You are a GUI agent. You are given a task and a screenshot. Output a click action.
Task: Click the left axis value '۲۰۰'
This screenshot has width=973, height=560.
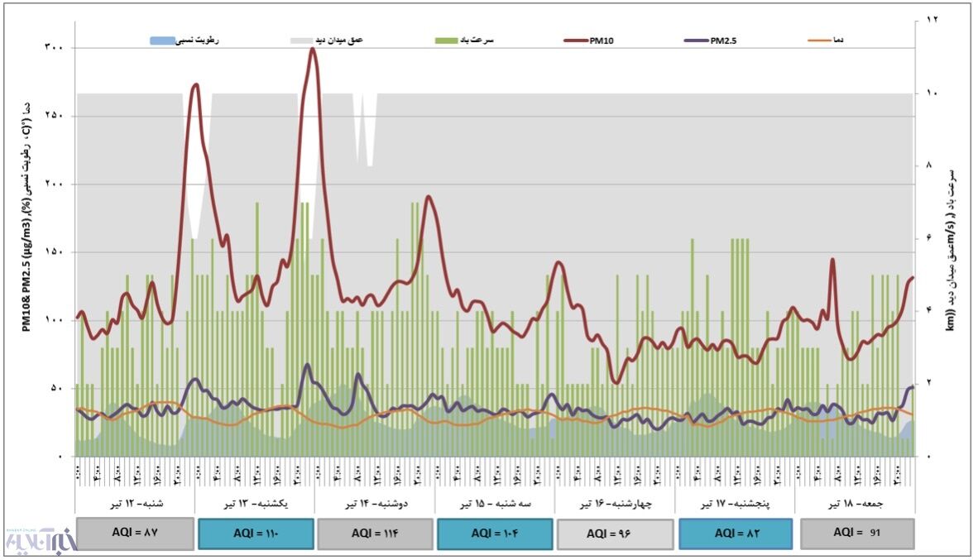click(53, 184)
